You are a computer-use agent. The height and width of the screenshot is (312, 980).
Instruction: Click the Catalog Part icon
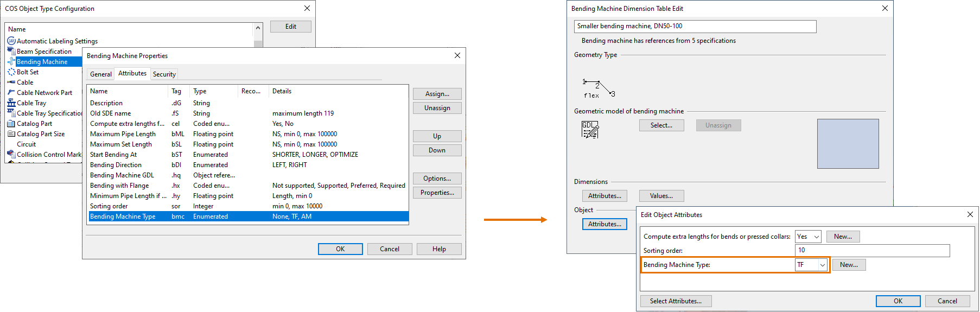pyautogui.click(x=11, y=124)
